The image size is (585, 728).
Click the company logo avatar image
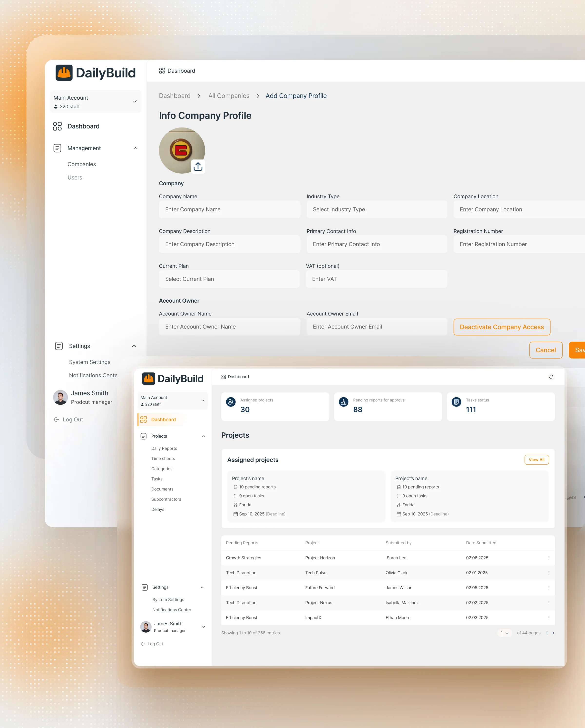coord(182,150)
